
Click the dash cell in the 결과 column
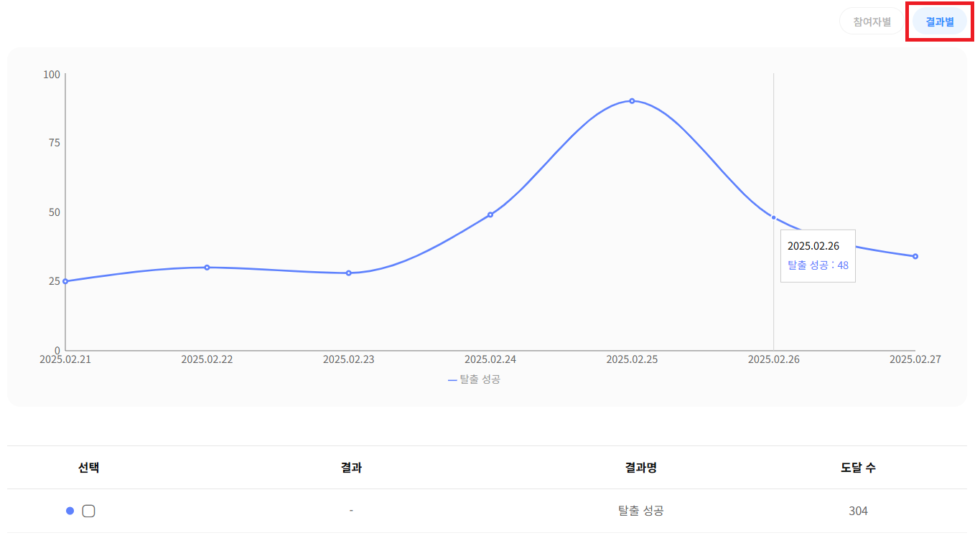tap(351, 511)
